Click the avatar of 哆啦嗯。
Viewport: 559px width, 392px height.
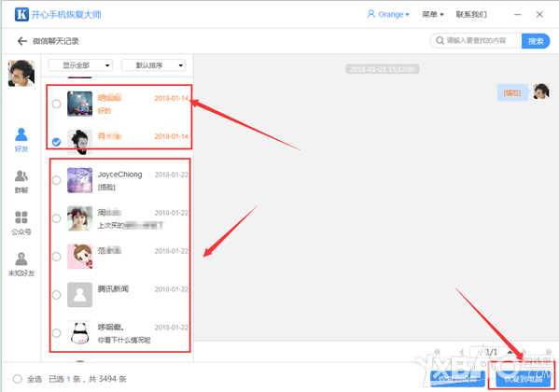pyautogui.click(x=80, y=333)
